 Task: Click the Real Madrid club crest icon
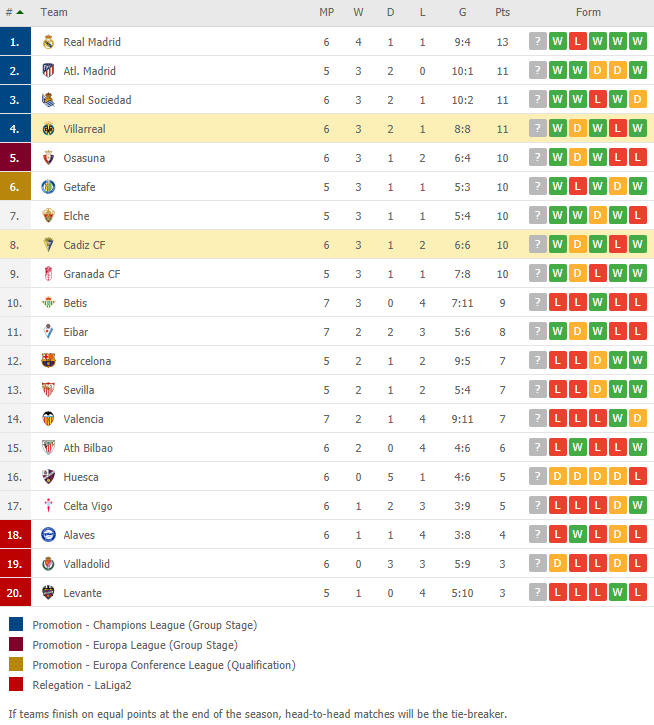[48, 42]
